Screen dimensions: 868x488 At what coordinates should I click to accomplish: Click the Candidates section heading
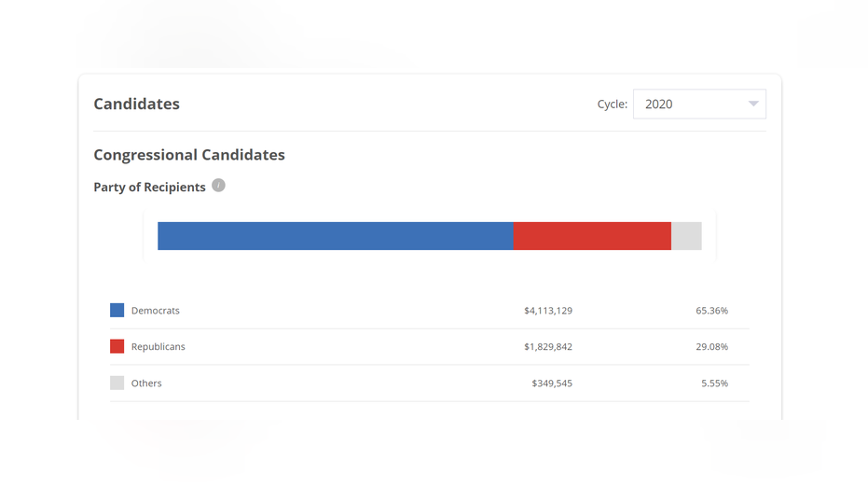point(136,105)
